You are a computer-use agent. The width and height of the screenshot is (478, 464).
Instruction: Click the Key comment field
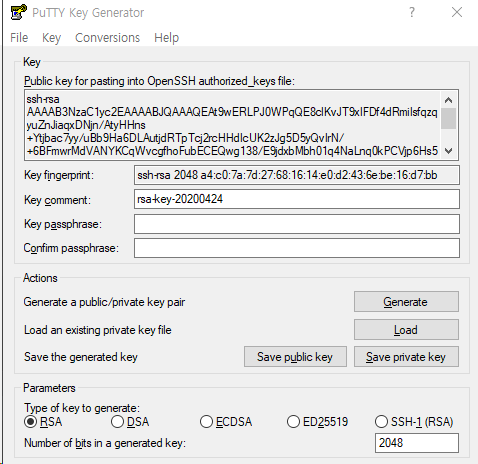[297, 199]
